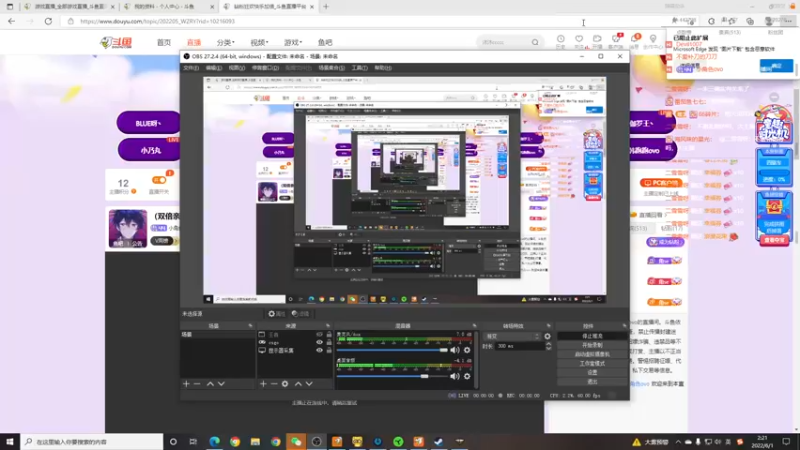The width and height of the screenshot is (800, 450).
Task: Click the browser address bar URL
Action: click(158, 21)
